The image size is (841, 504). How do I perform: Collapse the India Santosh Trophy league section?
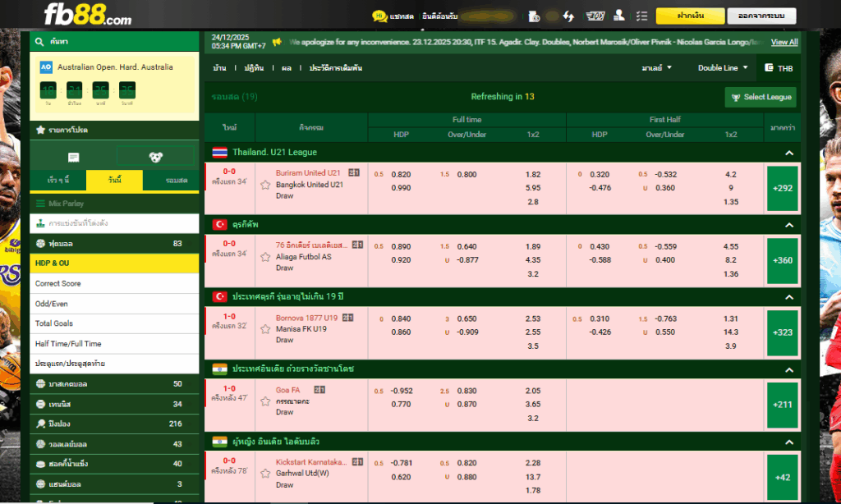point(789,370)
